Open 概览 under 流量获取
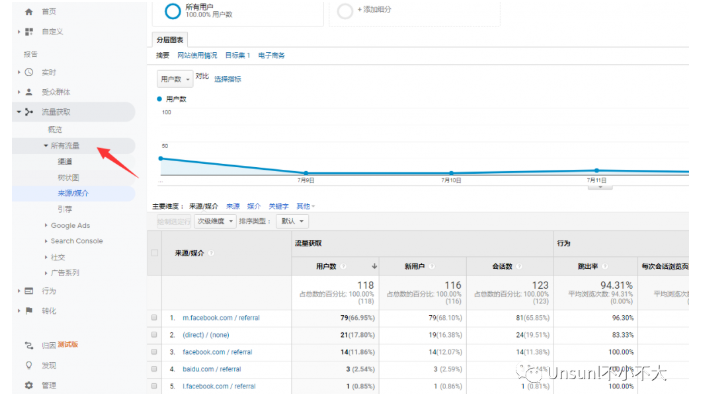 pos(55,130)
